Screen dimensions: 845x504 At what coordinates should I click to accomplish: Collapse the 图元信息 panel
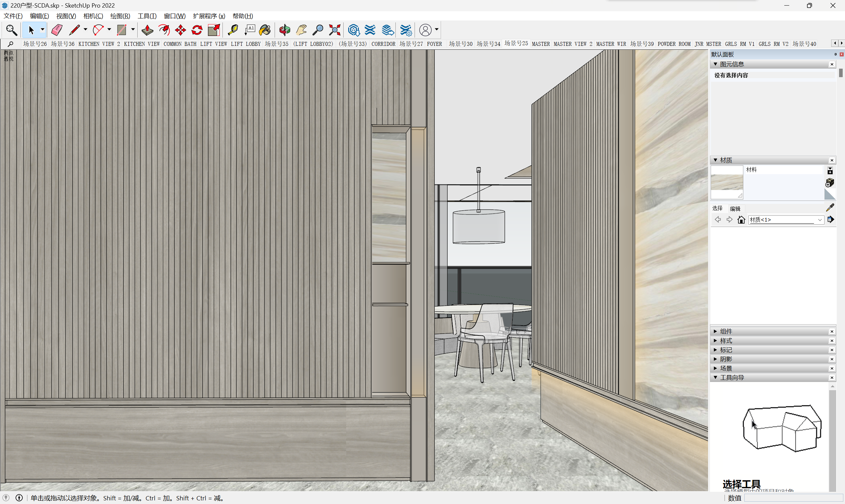click(715, 64)
